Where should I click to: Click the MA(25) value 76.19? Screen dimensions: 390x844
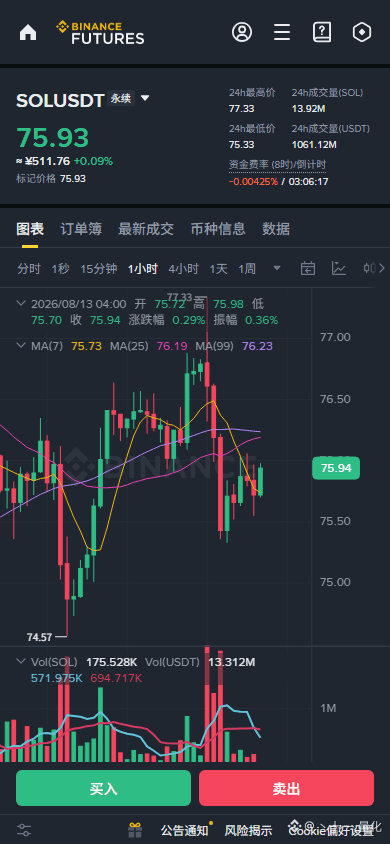(172, 346)
